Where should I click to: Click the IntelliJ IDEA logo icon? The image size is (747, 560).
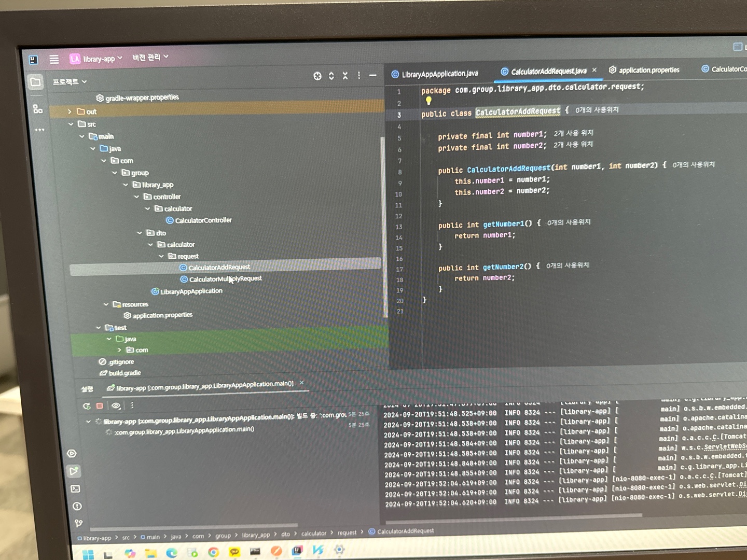click(x=33, y=60)
